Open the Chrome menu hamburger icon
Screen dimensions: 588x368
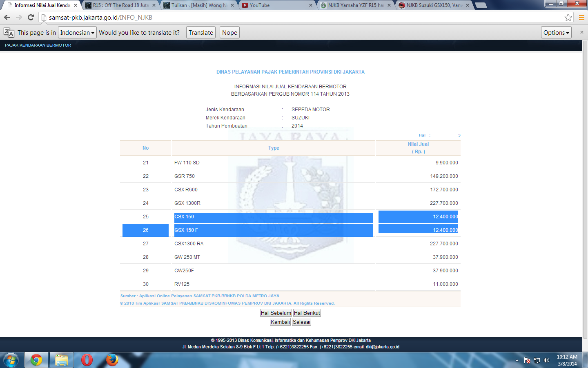point(581,17)
